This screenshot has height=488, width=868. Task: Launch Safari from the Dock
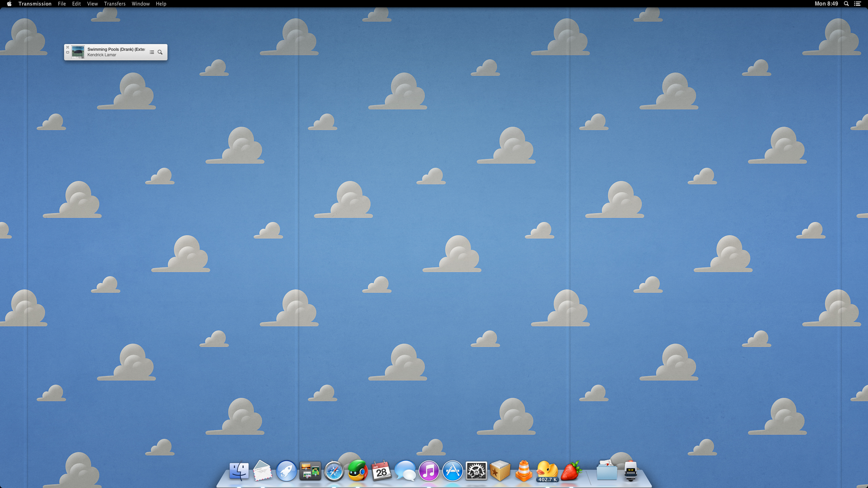(334, 471)
